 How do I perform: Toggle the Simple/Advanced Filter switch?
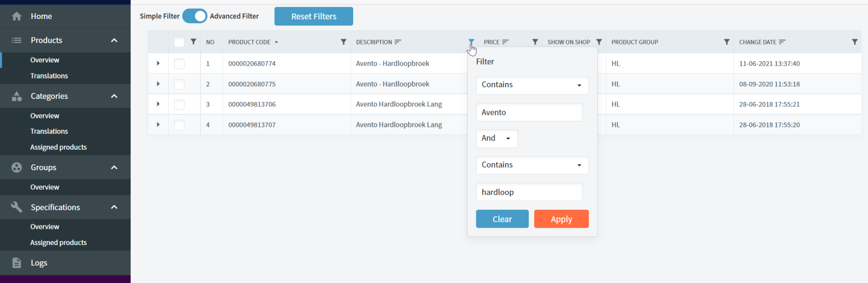(195, 16)
